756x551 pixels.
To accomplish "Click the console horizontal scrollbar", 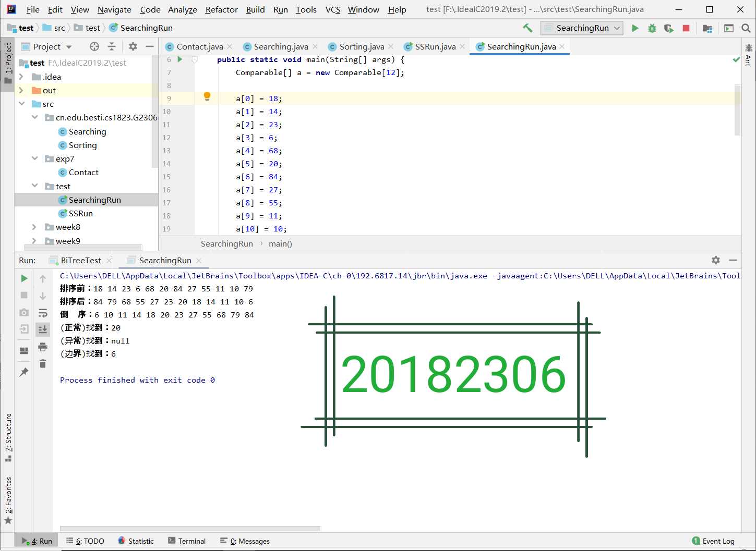I will point(190,529).
